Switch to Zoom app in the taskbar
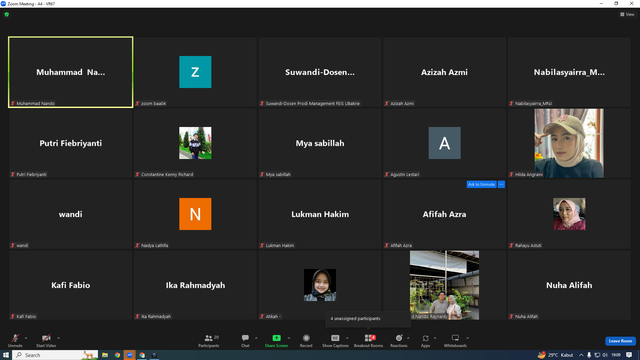Image resolution: width=640 pixels, height=360 pixels. tap(130, 355)
